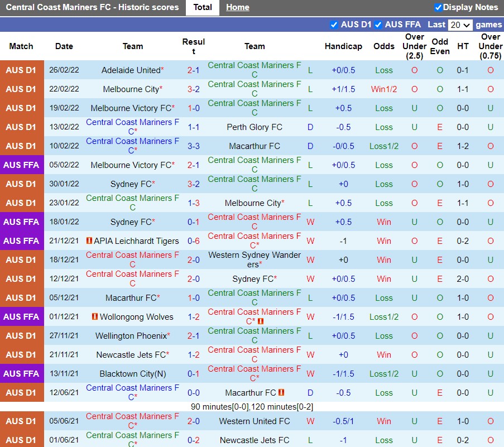Switch to the Home tab
Viewport: 504px width, 447px height.
click(238, 7)
